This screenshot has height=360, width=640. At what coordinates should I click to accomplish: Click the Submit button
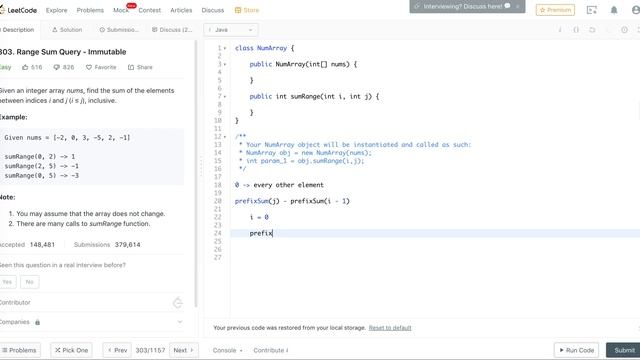[623, 350]
